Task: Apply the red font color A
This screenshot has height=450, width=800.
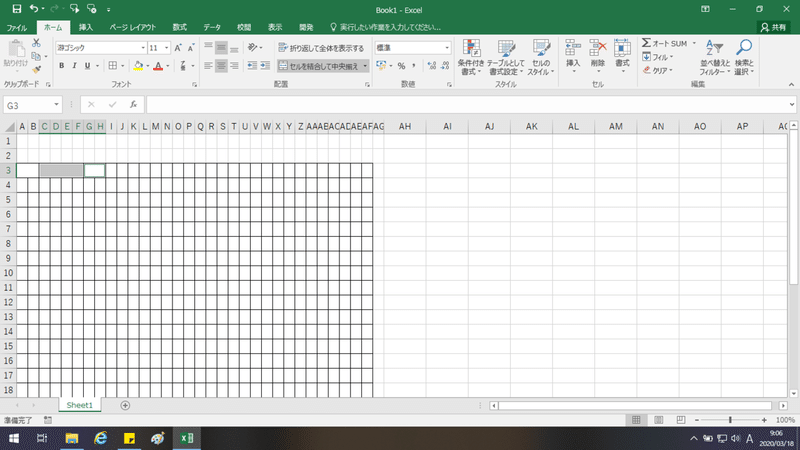Action: 158,66
